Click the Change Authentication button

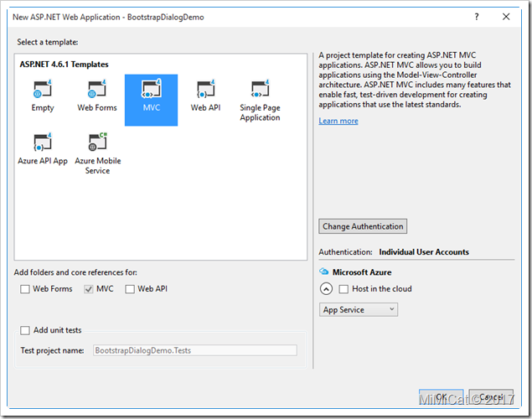click(363, 226)
